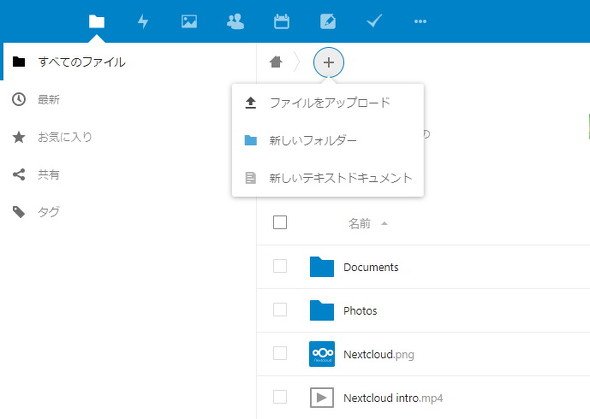This screenshot has height=419, width=590.
Task: Click black folder icon beside すべてのファイル
Action: click(19, 61)
